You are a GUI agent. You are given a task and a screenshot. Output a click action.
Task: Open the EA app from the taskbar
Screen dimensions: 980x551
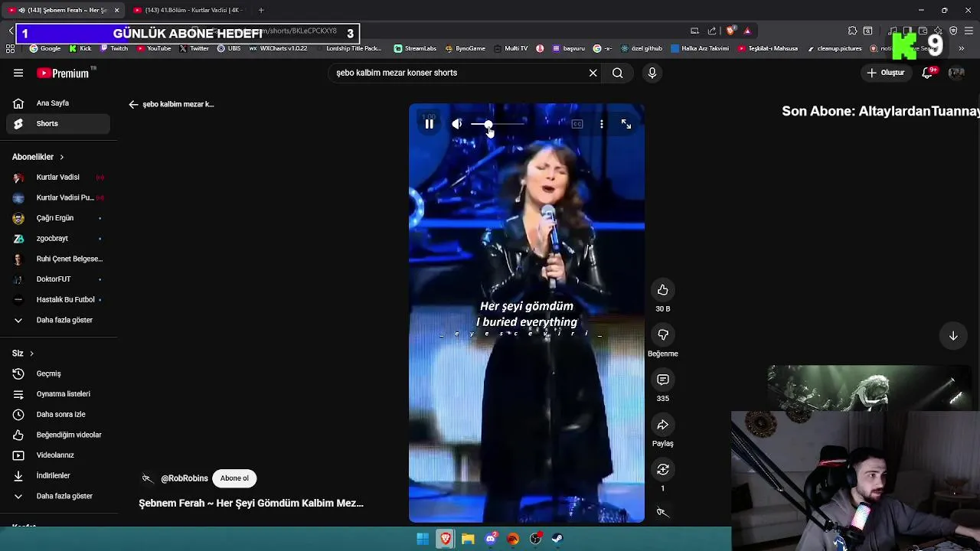[513, 539]
